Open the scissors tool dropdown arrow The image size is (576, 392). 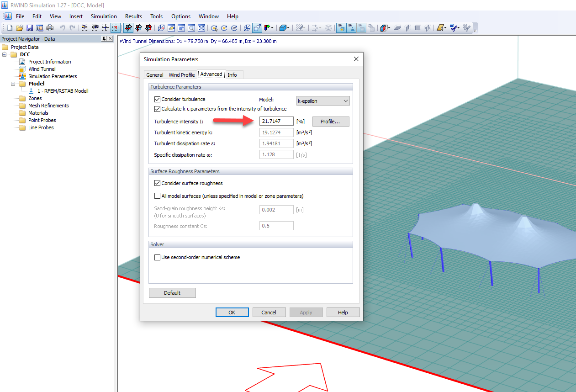pos(459,28)
